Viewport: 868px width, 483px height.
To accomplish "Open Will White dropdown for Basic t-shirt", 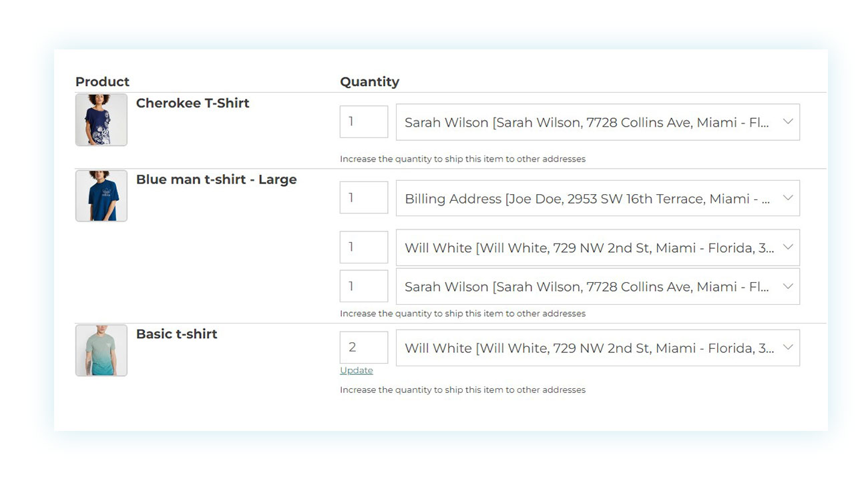I will point(598,348).
